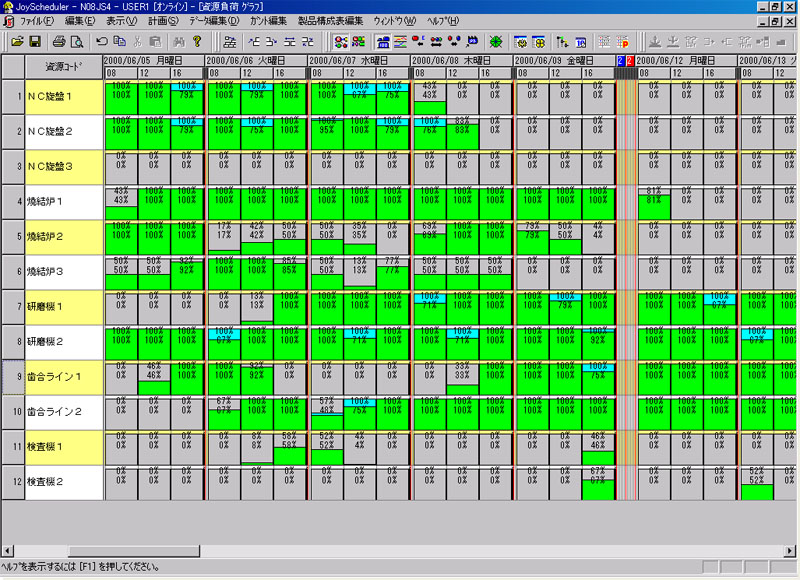Open the 計画(S) menu

coord(163,20)
